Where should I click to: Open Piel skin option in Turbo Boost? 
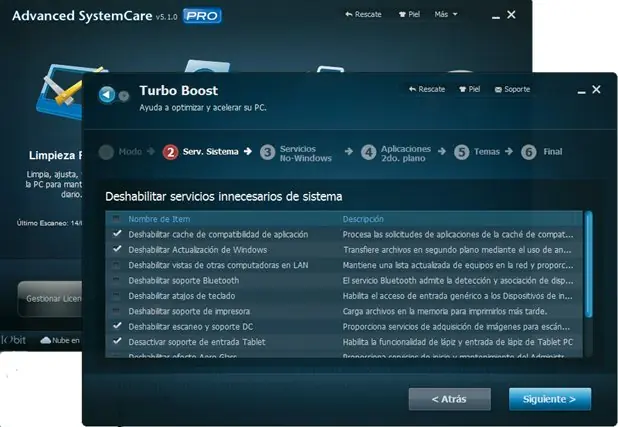470,89
